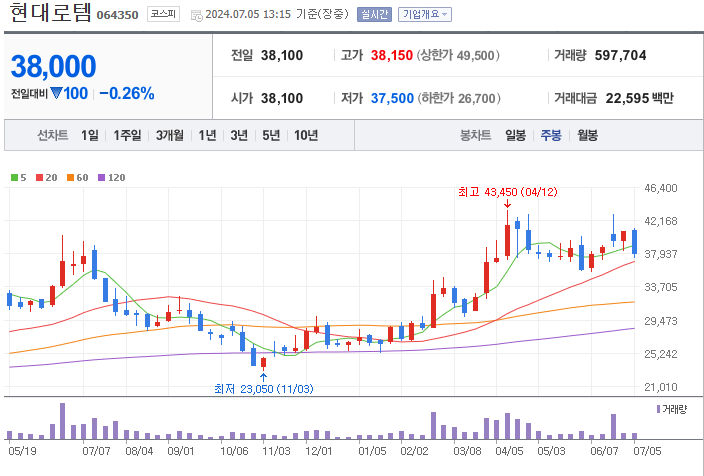Click the 전일 value 38,100
The height and width of the screenshot is (476, 704).
[282, 55]
